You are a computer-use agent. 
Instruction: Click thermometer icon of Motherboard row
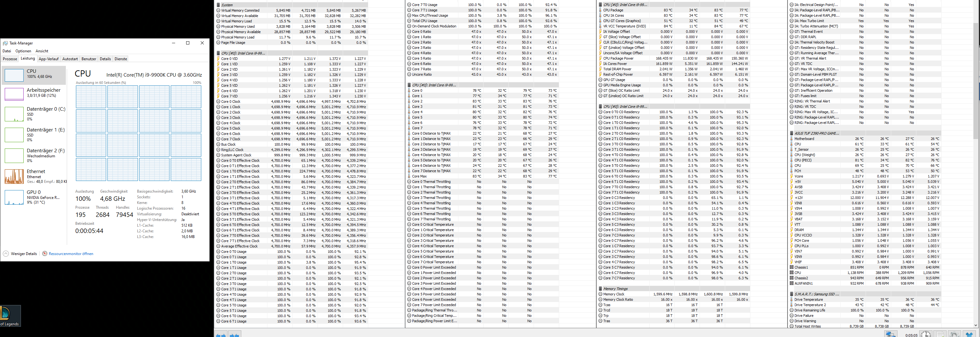[792, 139]
